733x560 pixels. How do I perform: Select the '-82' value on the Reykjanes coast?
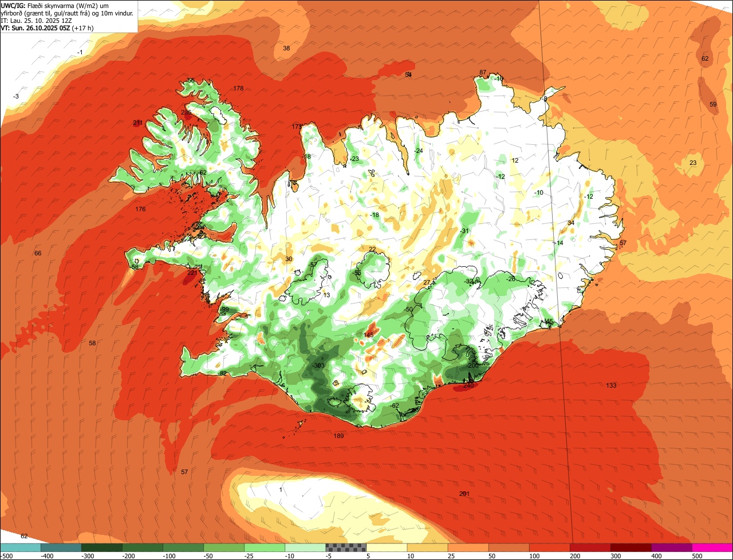[x=223, y=373]
